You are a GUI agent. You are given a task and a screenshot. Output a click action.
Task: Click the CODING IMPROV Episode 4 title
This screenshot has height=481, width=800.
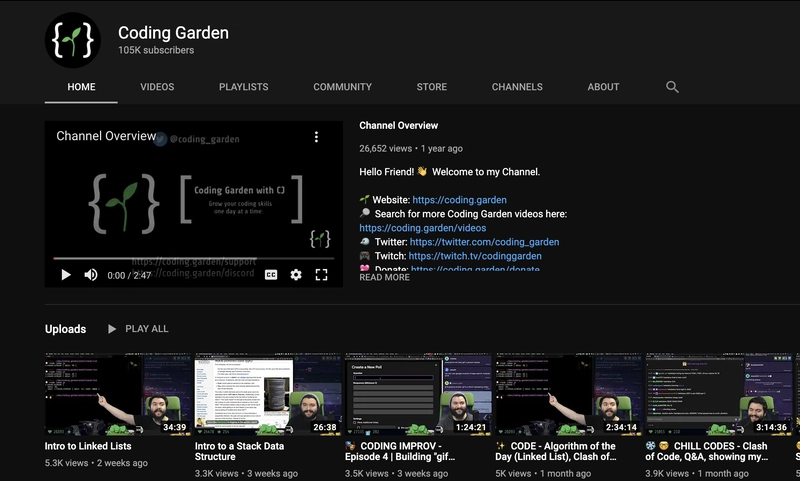[x=401, y=451]
